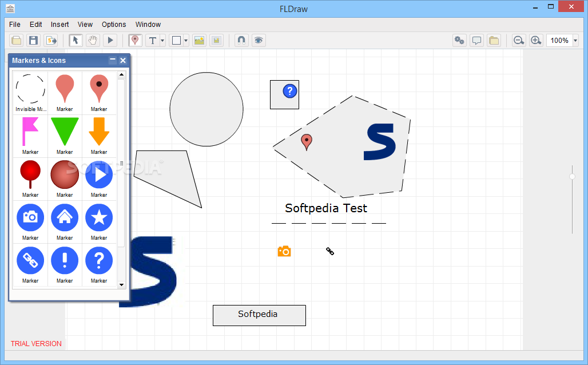The image size is (588, 365).
Task: Open the View menu
Action: coord(85,25)
